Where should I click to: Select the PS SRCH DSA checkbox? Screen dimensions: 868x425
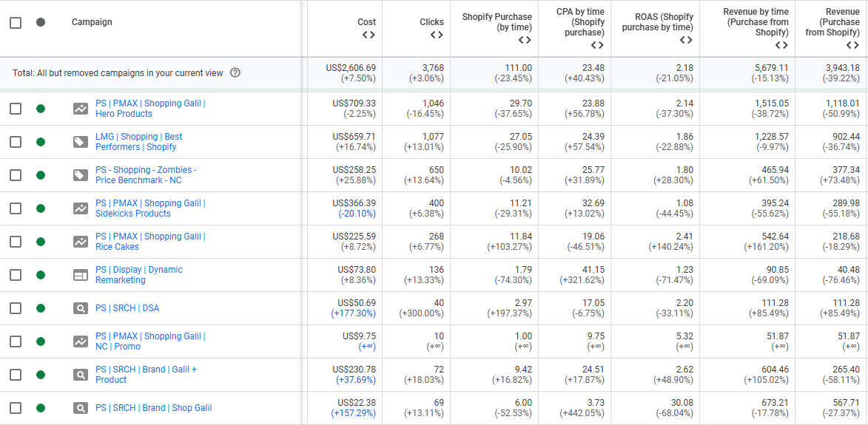click(16, 308)
